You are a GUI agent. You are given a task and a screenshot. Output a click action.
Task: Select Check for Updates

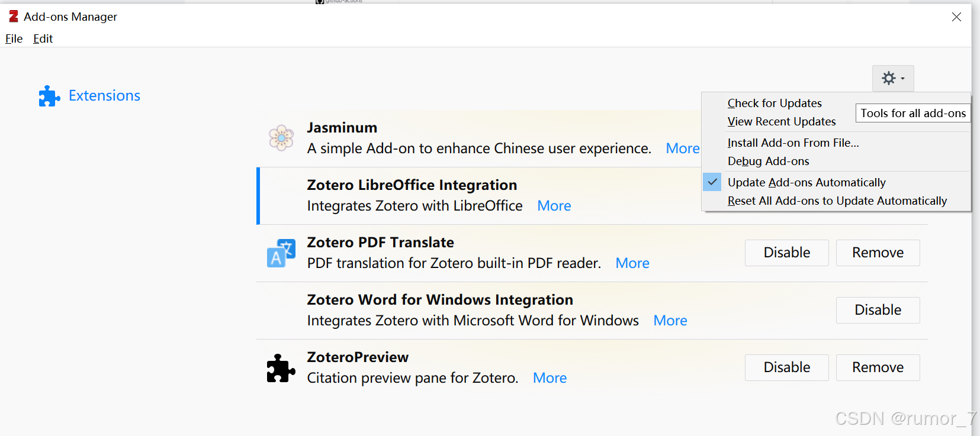[774, 103]
